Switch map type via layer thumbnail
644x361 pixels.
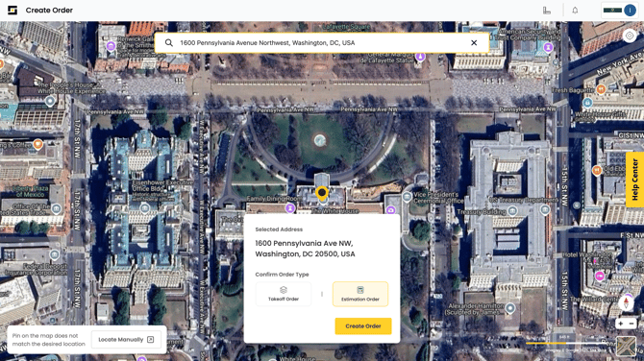point(626,347)
